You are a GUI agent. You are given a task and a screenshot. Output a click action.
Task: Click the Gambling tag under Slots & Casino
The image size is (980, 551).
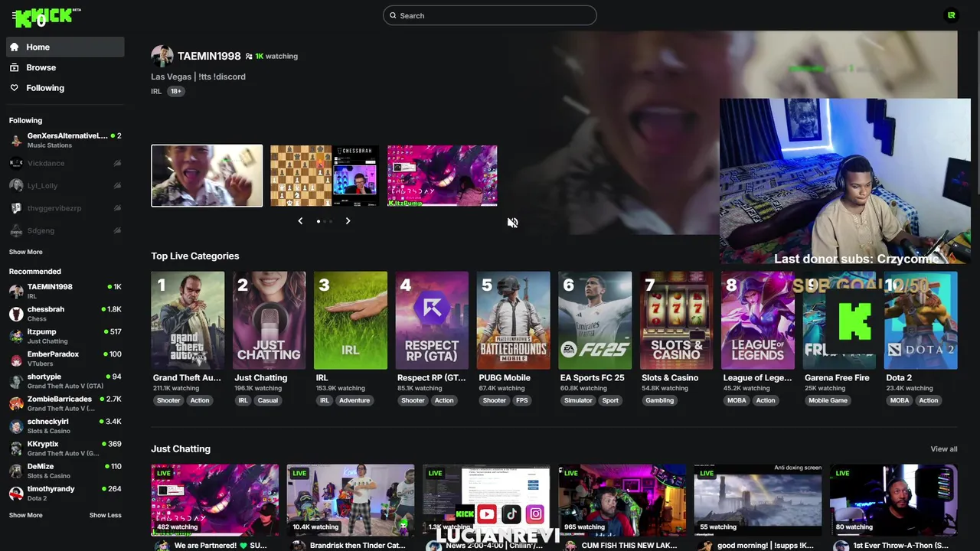(x=659, y=400)
